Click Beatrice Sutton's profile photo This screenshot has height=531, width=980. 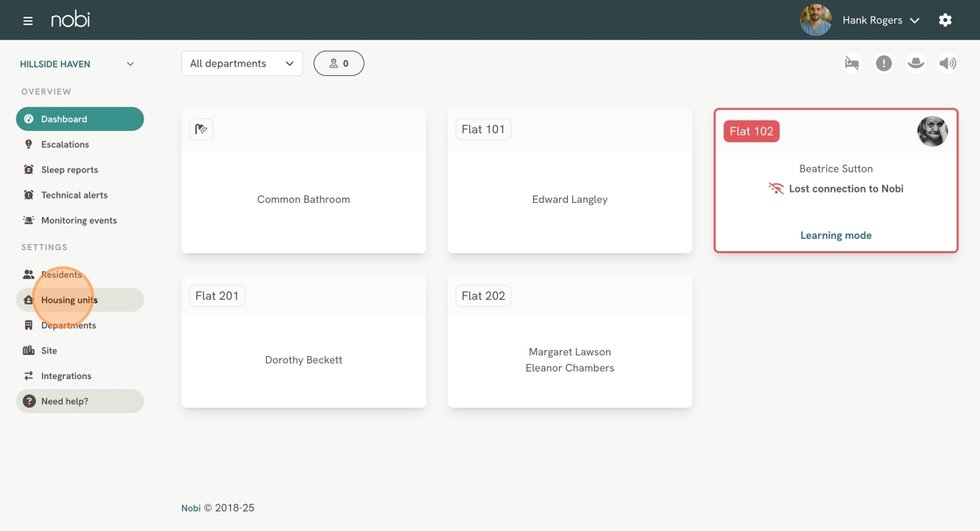pyautogui.click(x=932, y=131)
